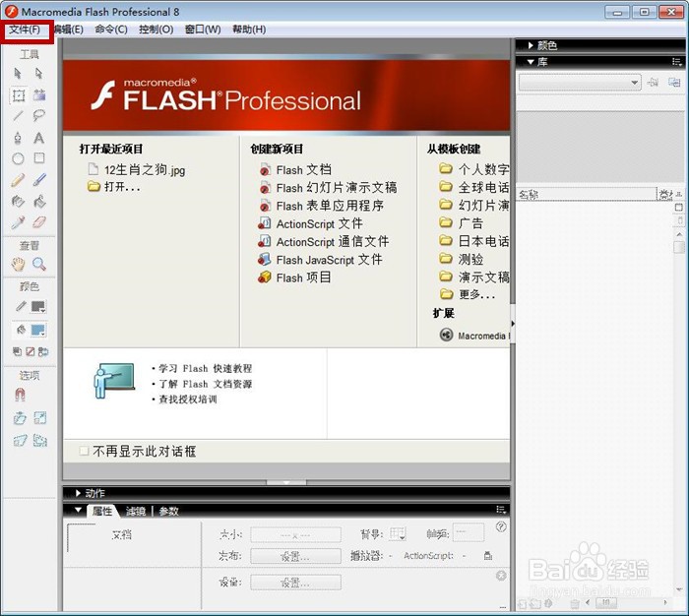Open the 库 panel options menu

click(x=676, y=62)
